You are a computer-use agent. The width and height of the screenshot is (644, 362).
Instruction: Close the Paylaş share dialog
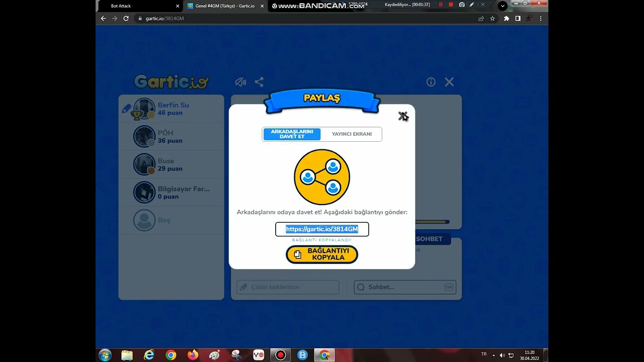pos(403,117)
